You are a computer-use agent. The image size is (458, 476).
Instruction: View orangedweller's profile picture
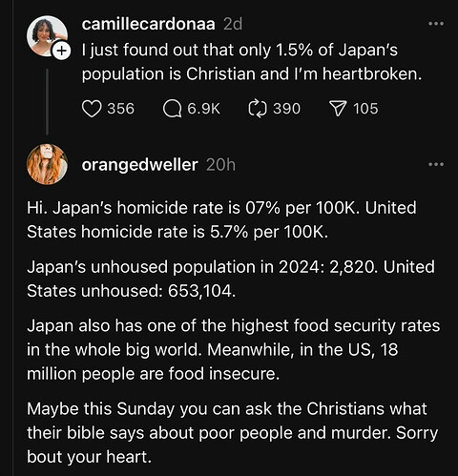tap(47, 164)
